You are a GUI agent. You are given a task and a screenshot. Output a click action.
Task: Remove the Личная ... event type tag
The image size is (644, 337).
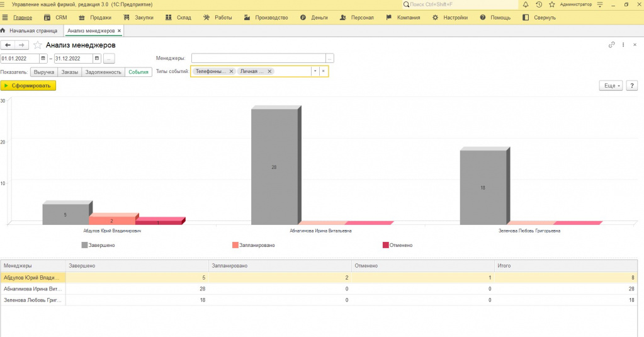coord(269,71)
